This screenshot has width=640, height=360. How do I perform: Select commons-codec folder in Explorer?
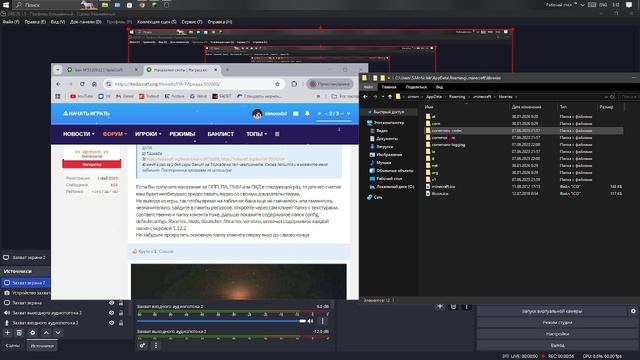(524, 131)
